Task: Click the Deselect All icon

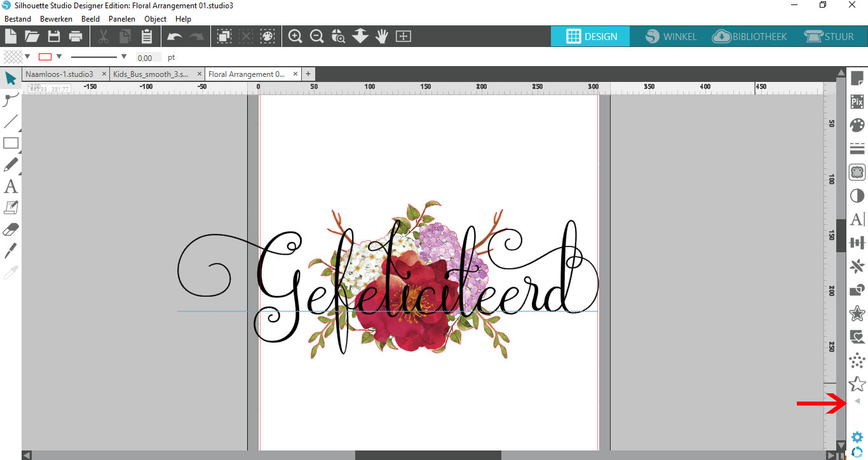Action: [246, 36]
